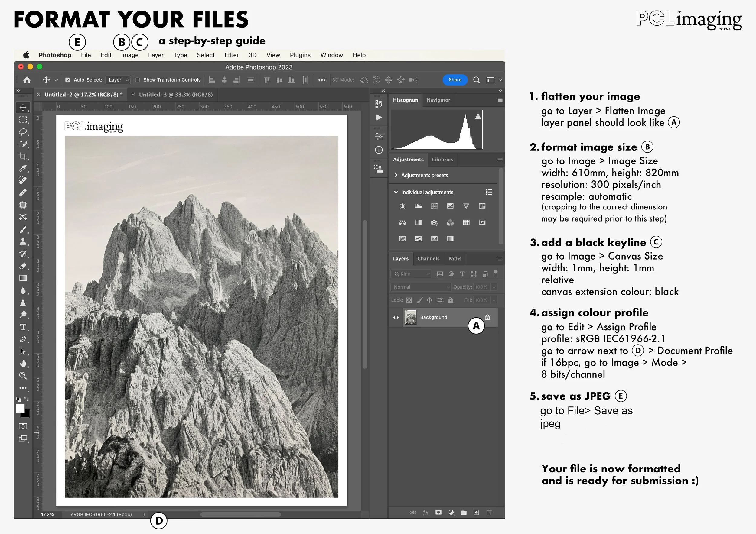The image size is (756, 534).
Task: Click the foreground color swatch
Action: (21, 408)
